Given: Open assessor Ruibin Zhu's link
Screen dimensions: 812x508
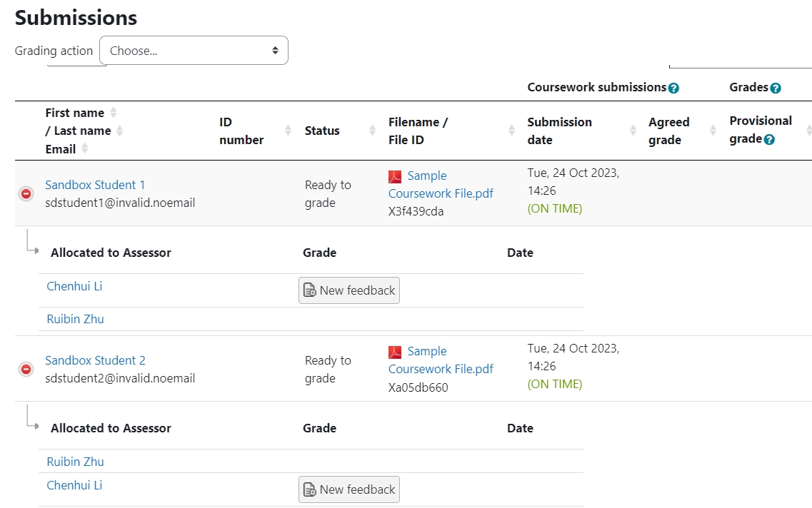Looking at the screenshot, I should click(75, 319).
